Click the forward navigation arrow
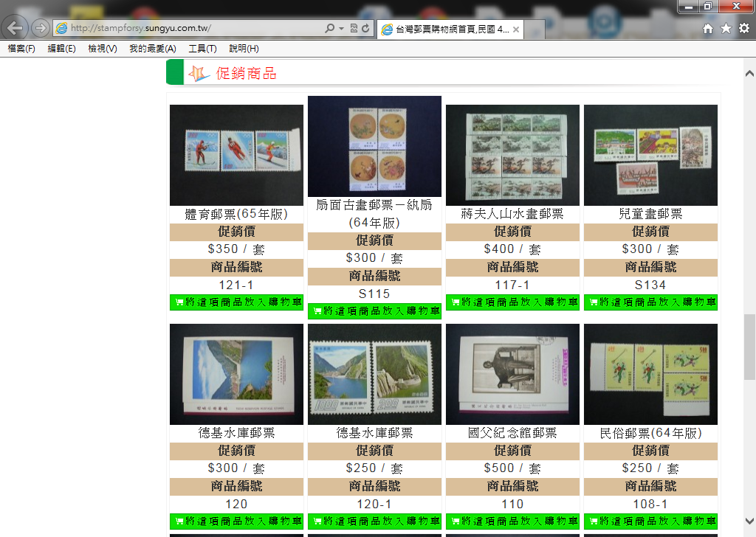This screenshot has height=537, width=756. tap(38, 28)
